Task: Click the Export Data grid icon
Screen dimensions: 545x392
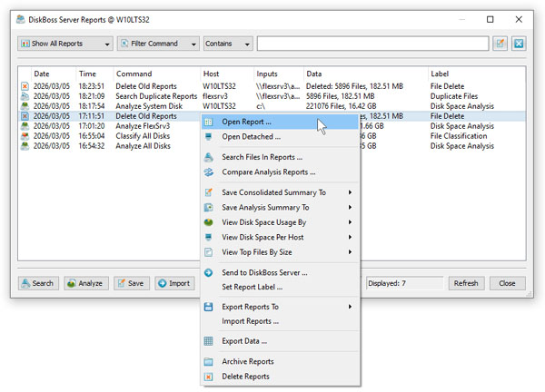Action: (x=209, y=341)
